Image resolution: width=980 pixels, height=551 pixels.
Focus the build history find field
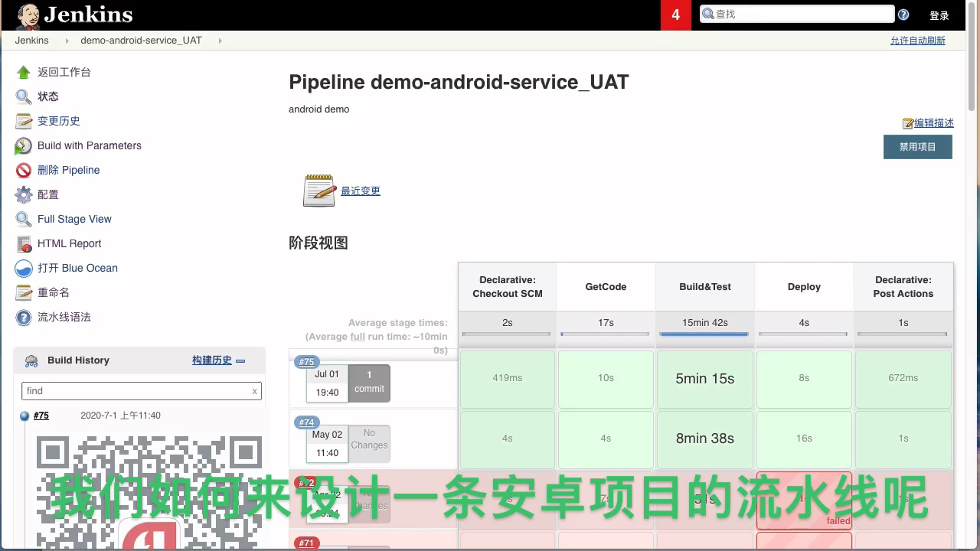(x=142, y=391)
